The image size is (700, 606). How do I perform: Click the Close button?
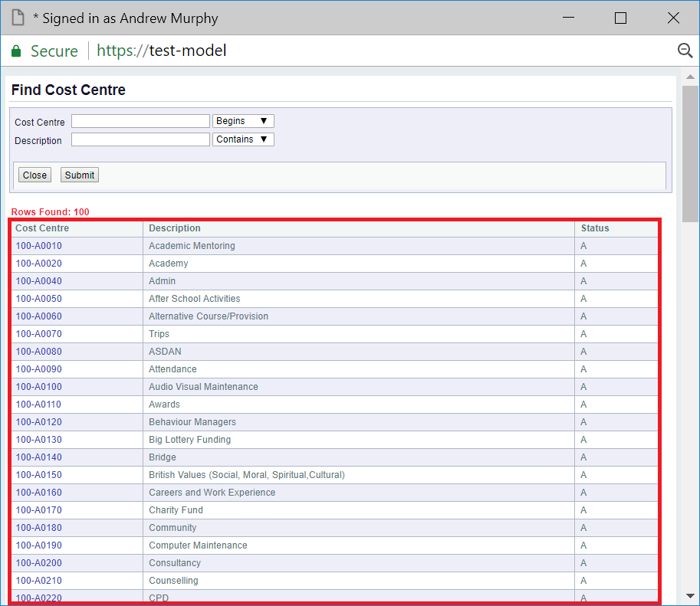35,175
